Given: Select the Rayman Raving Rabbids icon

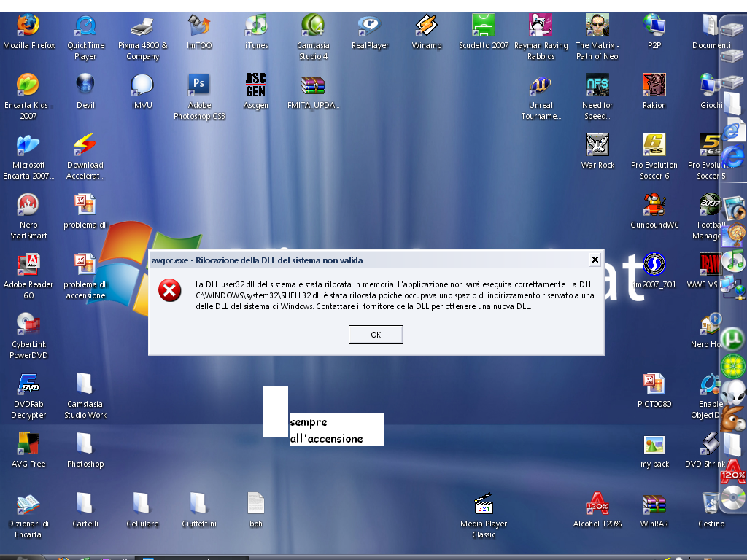Looking at the screenshot, I should (541, 38).
